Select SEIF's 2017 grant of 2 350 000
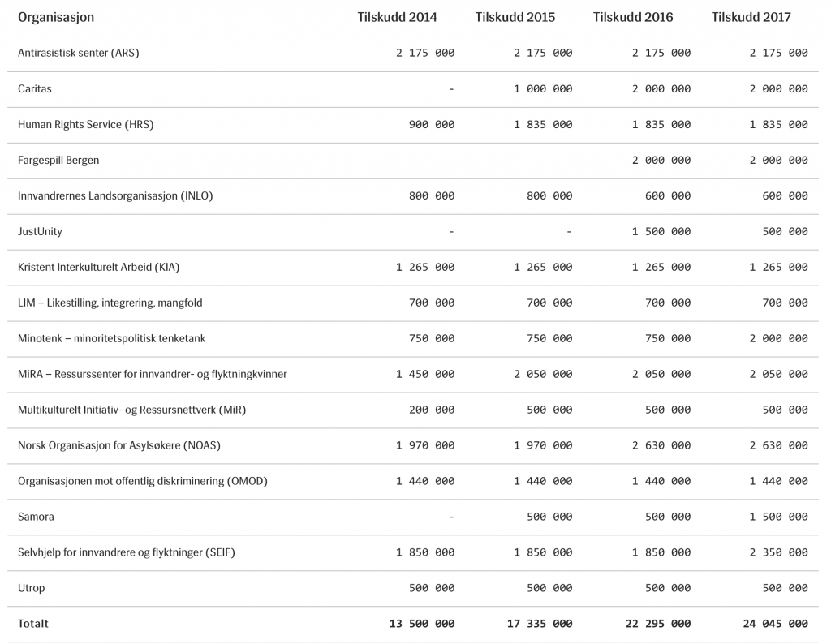This screenshot has width=831, height=644. click(x=778, y=552)
